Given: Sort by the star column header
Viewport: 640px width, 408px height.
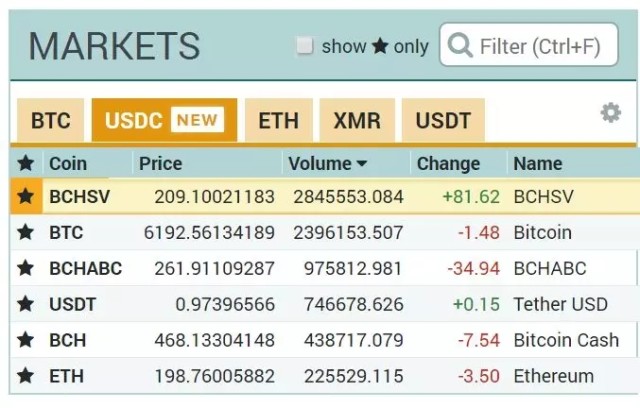Looking at the screenshot, I should [x=26, y=163].
